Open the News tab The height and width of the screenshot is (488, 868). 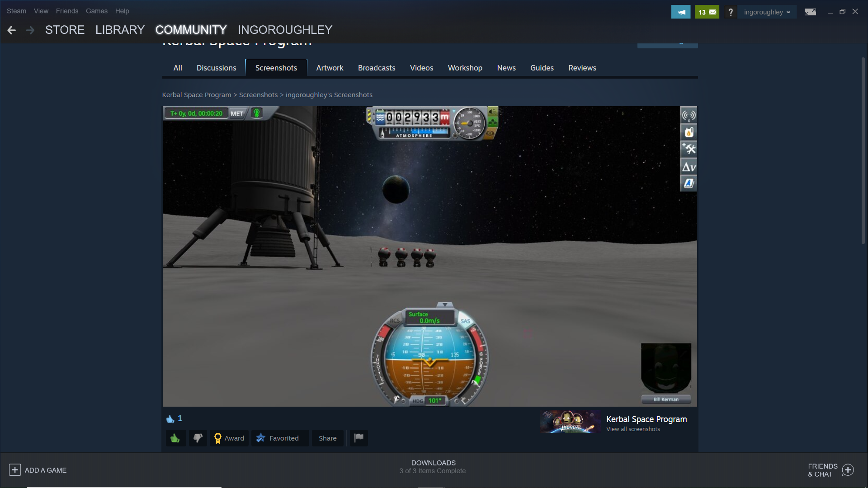(506, 68)
